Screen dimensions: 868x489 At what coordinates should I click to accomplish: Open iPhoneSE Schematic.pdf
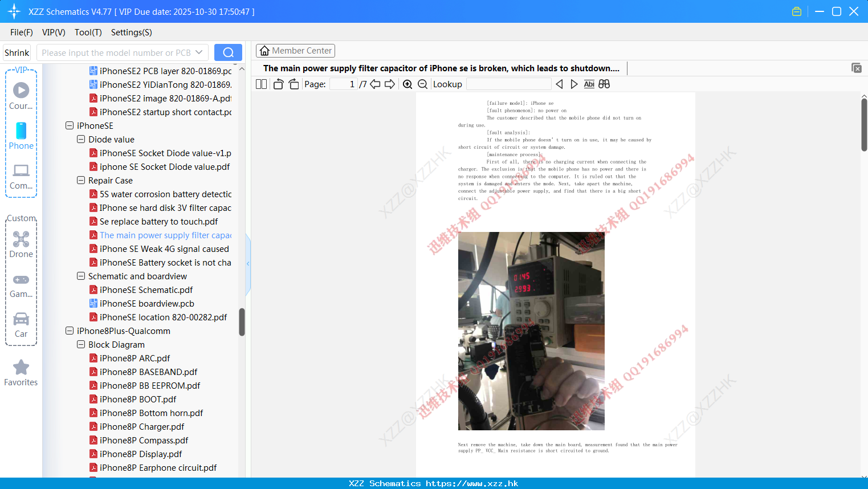click(x=141, y=290)
